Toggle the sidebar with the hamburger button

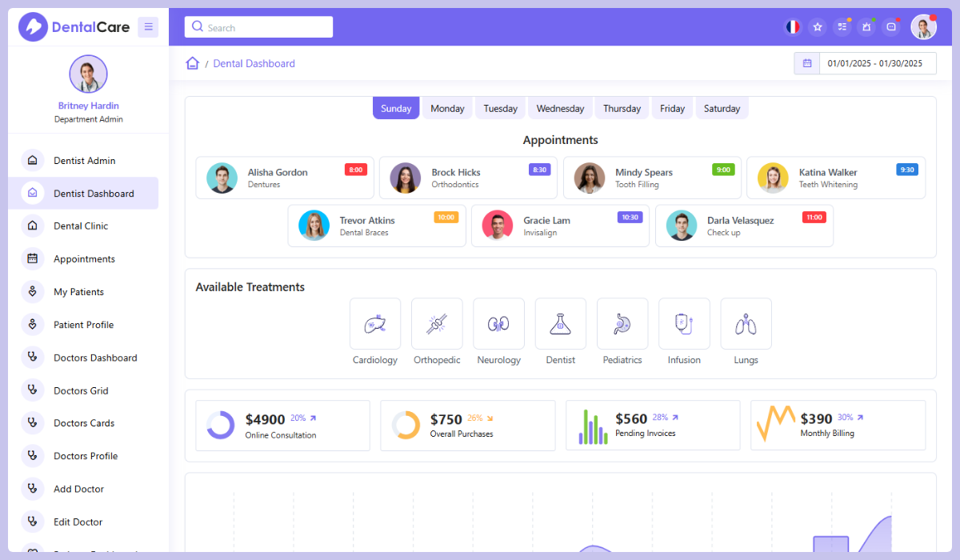click(x=148, y=26)
